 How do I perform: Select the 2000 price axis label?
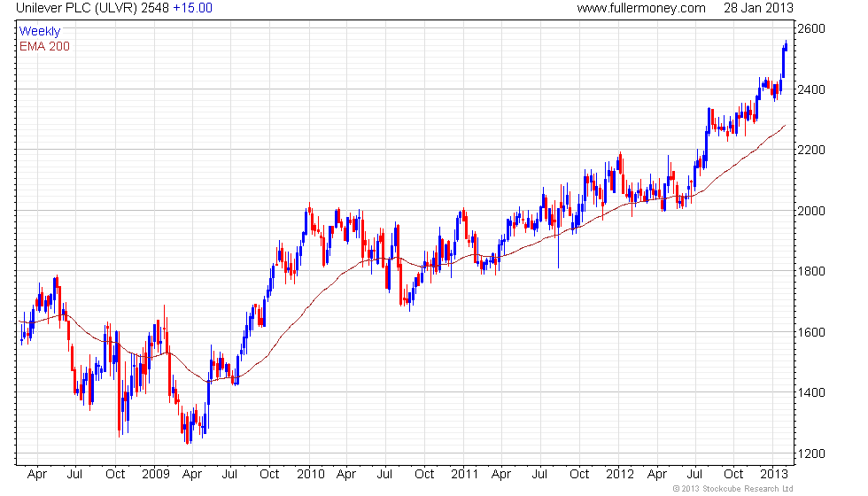pos(811,211)
